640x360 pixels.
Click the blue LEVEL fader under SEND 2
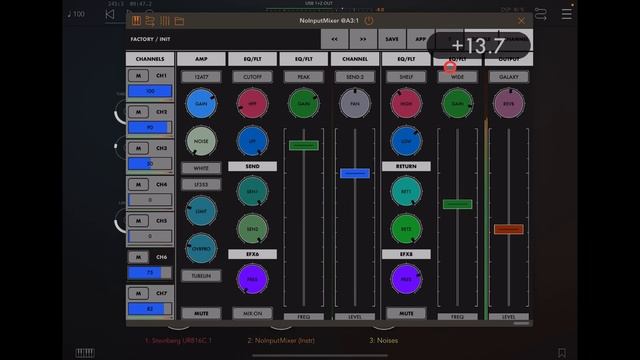coord(355,173)
